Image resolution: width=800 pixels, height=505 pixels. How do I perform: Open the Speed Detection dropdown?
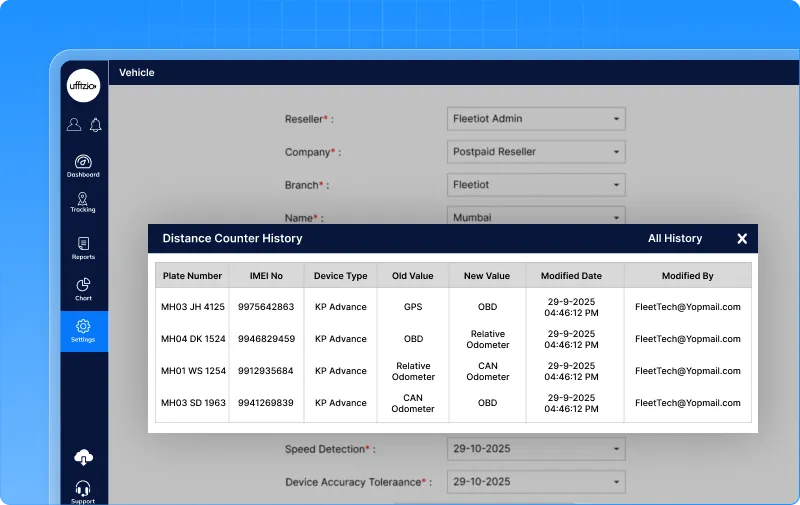[536, 449]
